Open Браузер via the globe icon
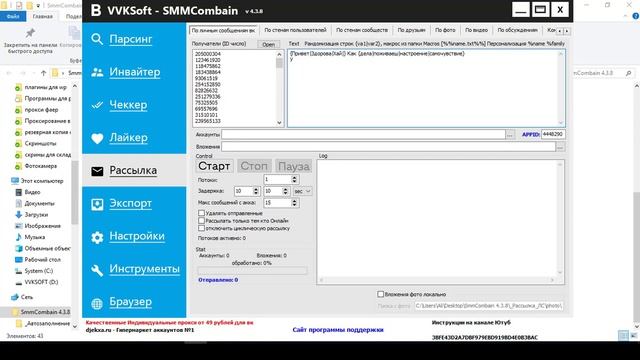Image resolution: width=640 pixels, height=360 pixels. click(x=97, y=303)
